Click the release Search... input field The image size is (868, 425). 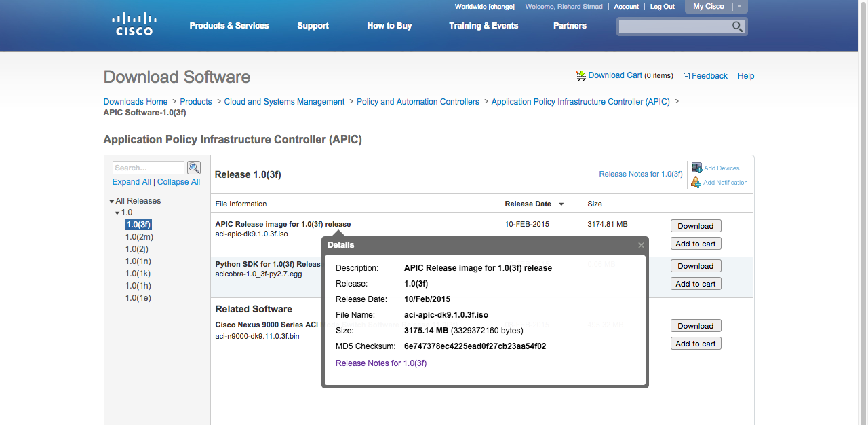click(x=149, y=168)
